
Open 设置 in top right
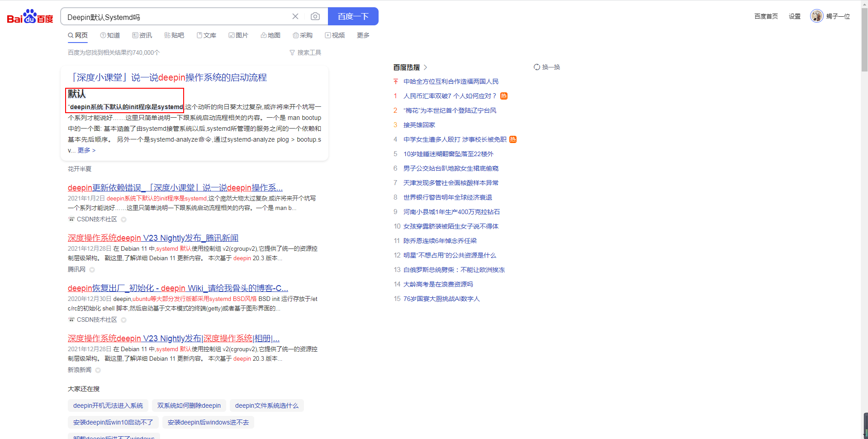pos(794,16)
